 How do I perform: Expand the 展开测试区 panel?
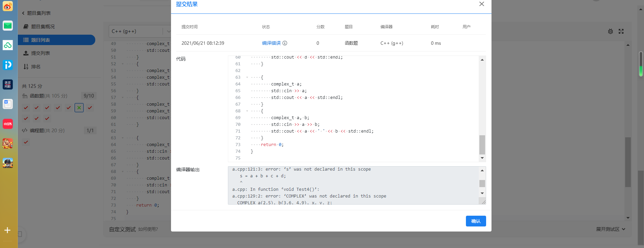pyautogui.click(x=611, y=229)
